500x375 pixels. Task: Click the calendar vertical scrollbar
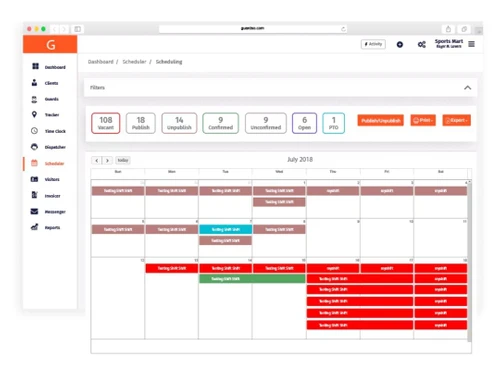(469, 261)
